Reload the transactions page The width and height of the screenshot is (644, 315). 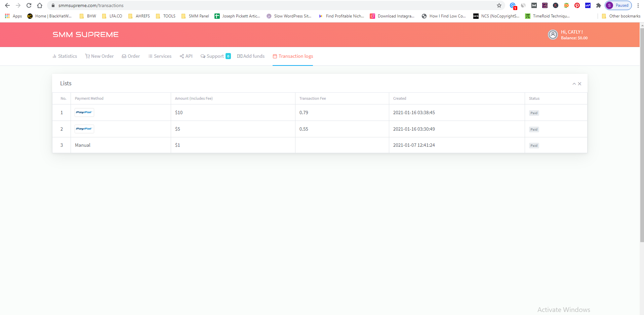pos(29,5)
